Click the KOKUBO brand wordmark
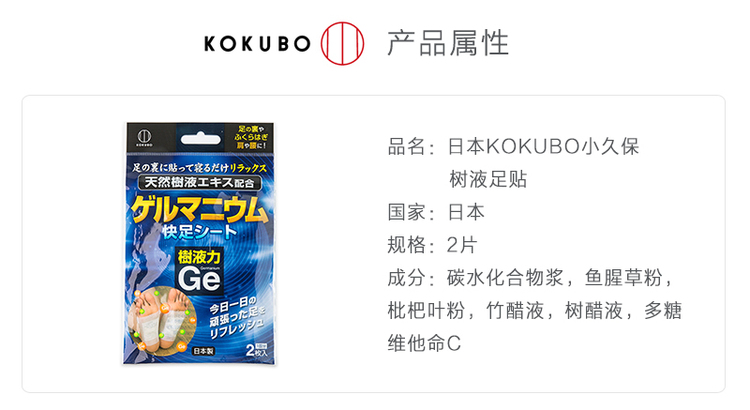750x410 pixels. 257,44
